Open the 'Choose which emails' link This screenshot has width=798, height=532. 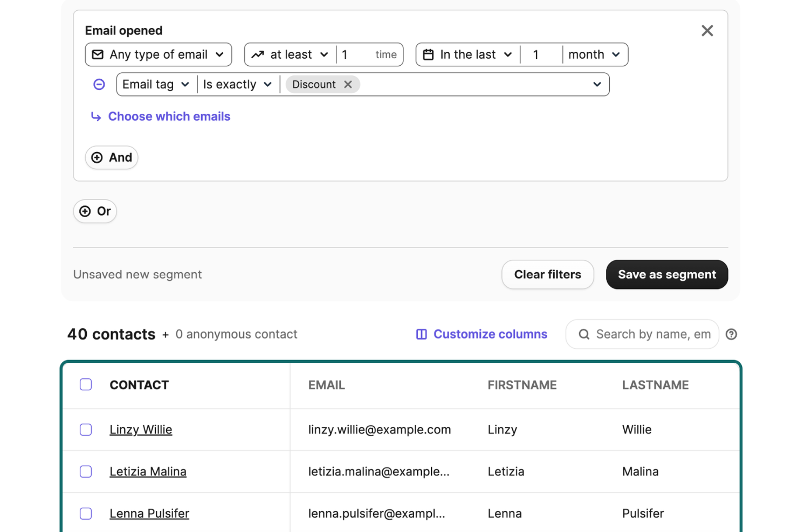coord(169,116)
